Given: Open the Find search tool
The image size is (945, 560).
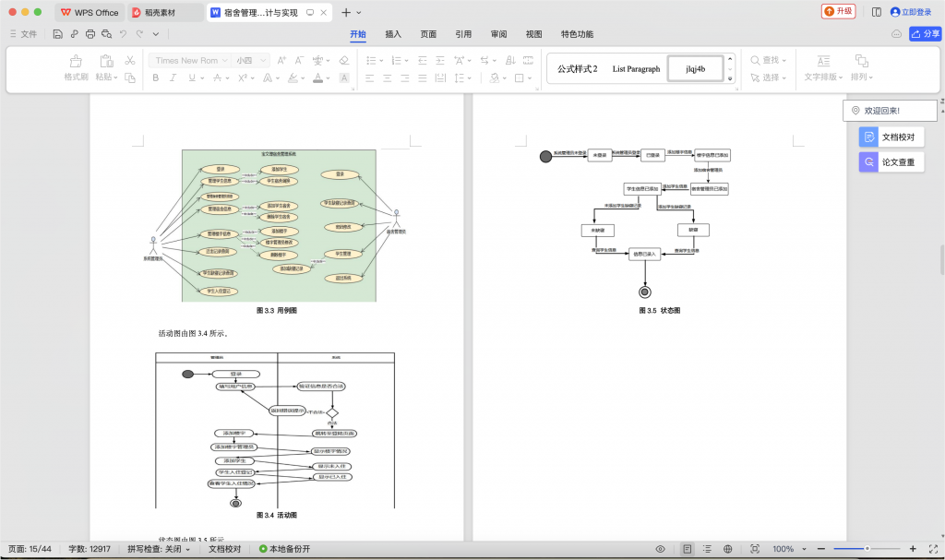Looking at the screenshot, I should (x=765, y=61).
